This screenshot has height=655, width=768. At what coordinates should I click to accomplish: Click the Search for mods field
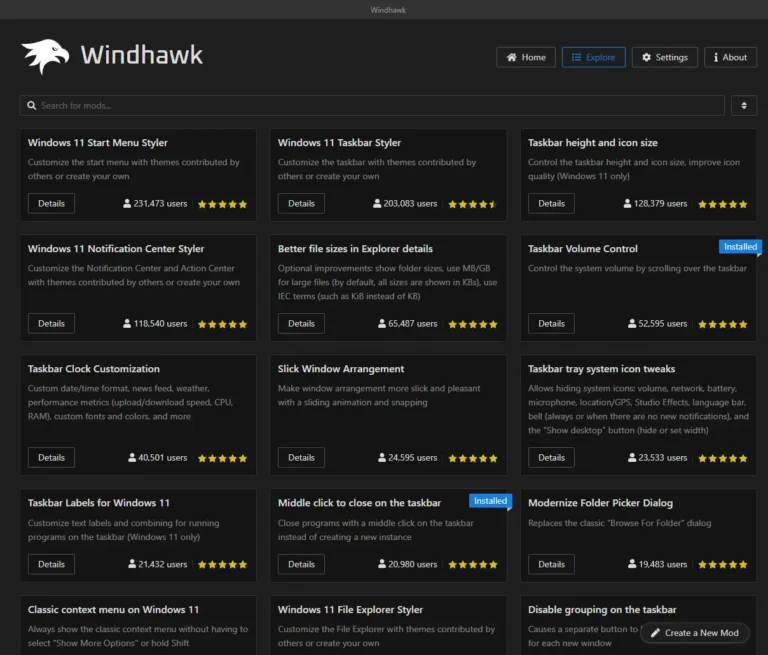[x=372, y=105]
